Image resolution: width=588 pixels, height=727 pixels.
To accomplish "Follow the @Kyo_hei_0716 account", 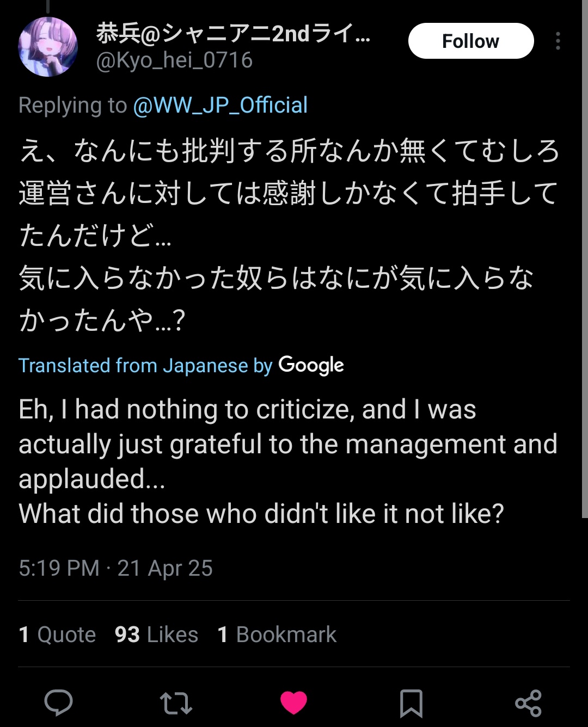I will click(471, 41).
